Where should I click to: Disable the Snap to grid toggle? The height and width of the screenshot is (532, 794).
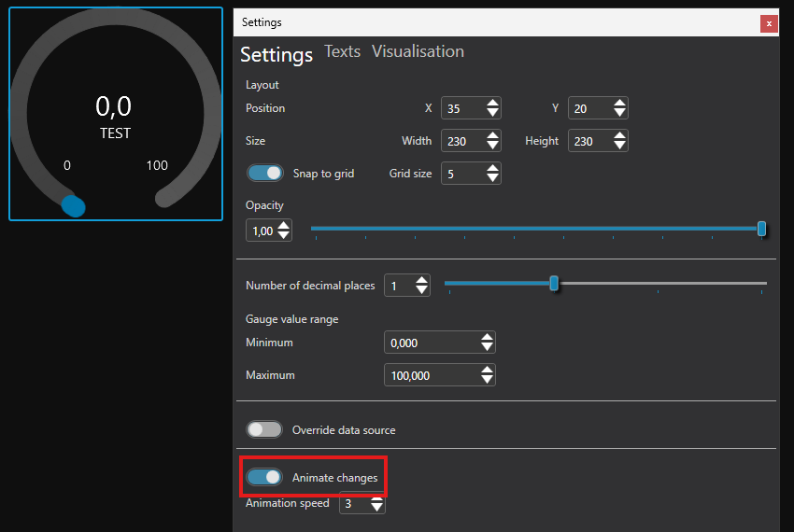pos(264,174)
